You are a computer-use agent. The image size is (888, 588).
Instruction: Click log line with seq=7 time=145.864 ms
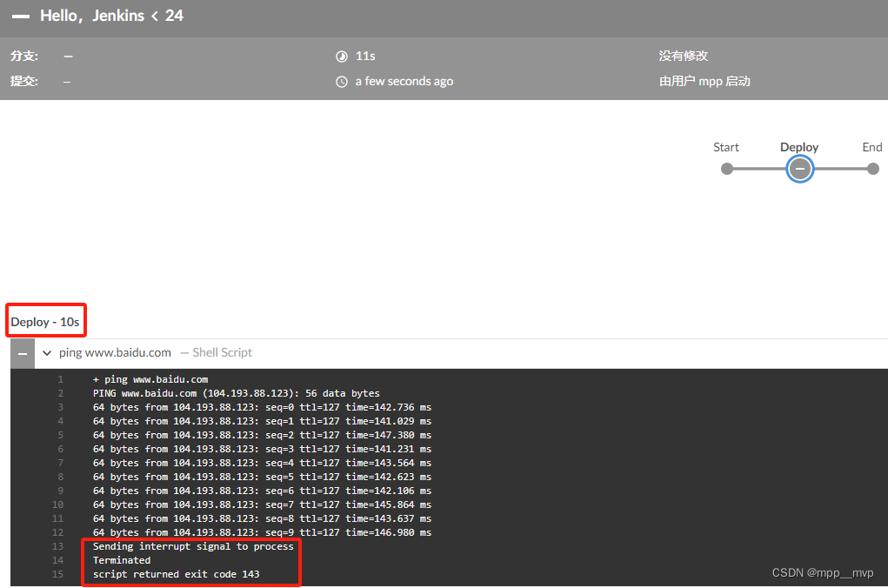point(262,504)
